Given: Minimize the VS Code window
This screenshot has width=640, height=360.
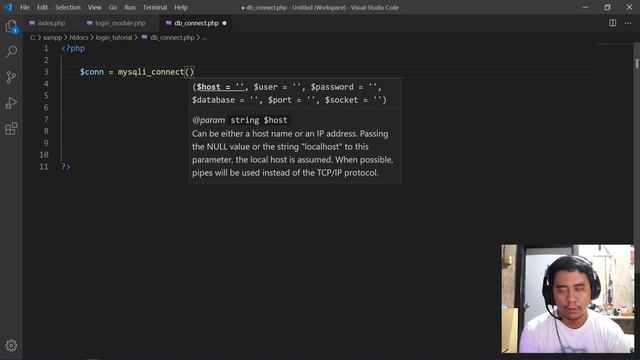Looking at the screenshot, I should [586, 7].
